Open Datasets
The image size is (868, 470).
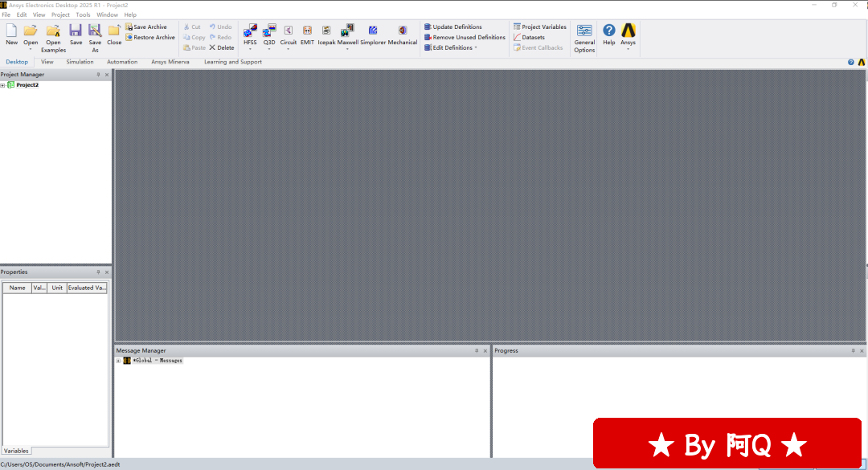529,37
